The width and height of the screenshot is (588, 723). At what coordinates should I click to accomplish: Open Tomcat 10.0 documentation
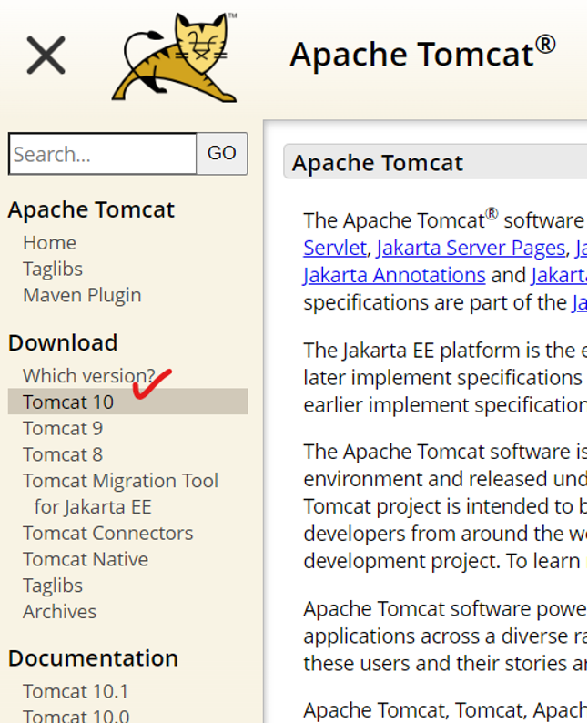pyautogui.click(x=76, y=716)
